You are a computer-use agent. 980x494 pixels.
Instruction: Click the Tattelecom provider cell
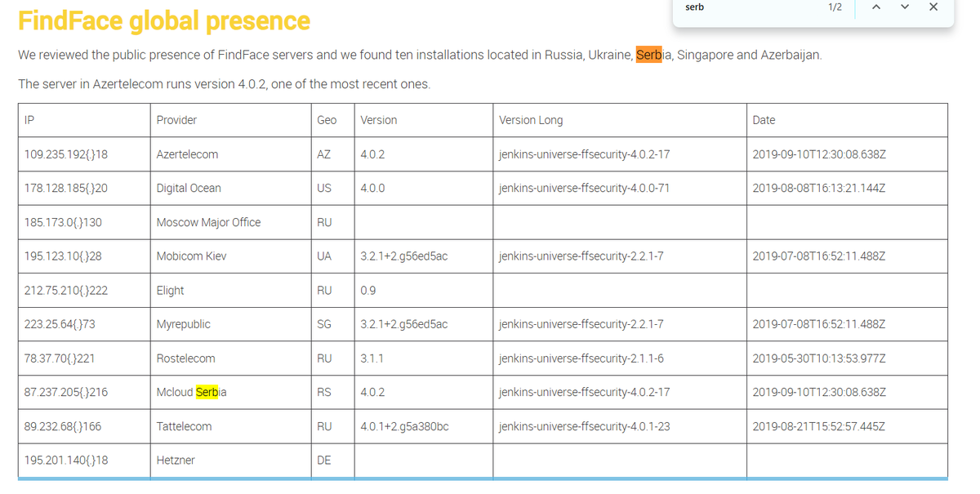(x=230, y=426)
